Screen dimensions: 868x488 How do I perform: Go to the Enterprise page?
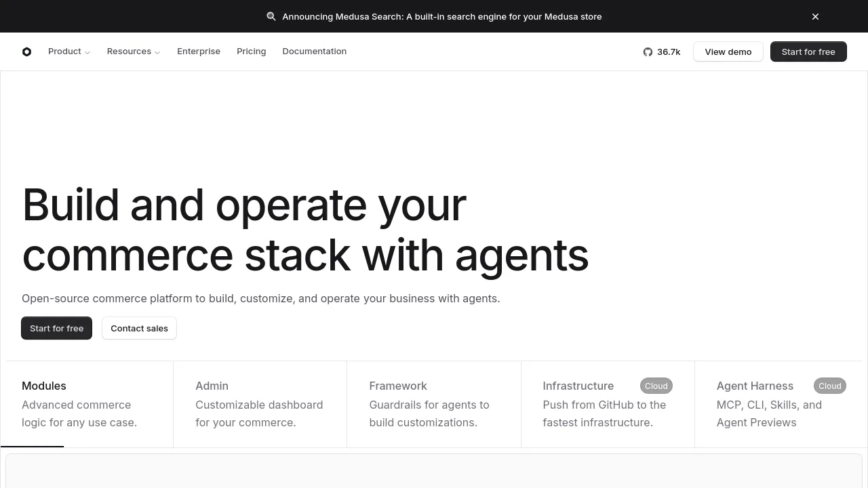[x=199, y=52]
